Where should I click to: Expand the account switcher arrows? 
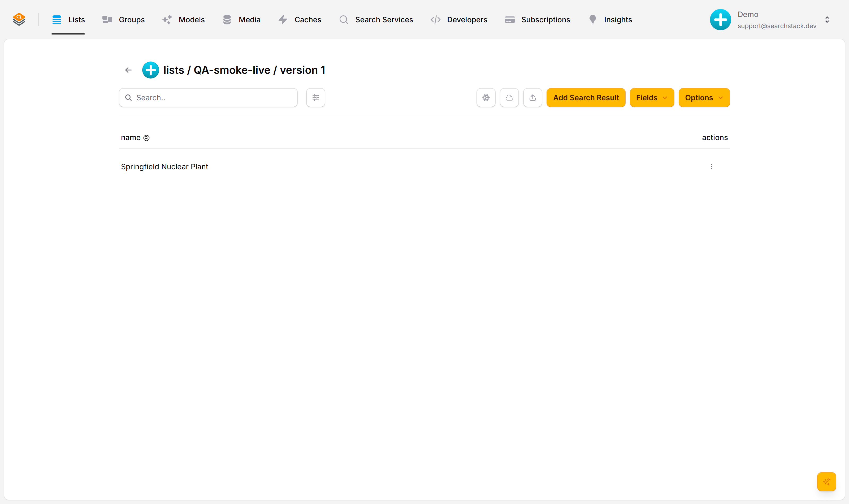[827, 20]
